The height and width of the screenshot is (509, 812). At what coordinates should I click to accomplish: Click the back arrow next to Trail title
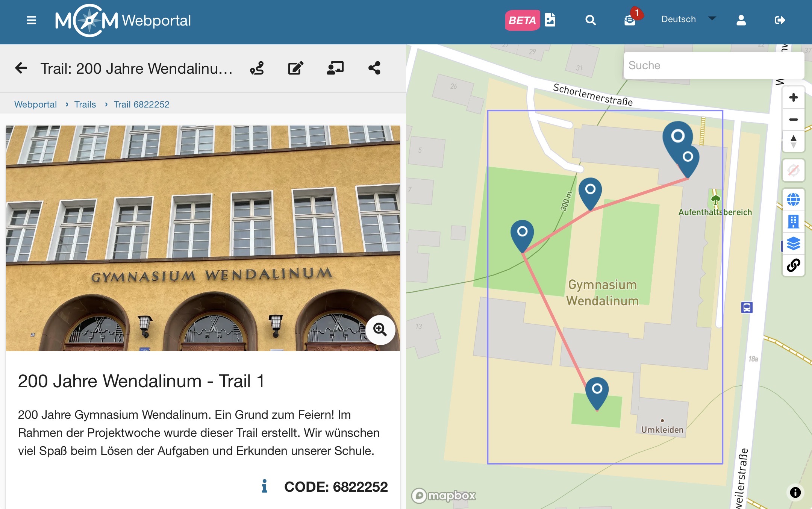[21, 68]
